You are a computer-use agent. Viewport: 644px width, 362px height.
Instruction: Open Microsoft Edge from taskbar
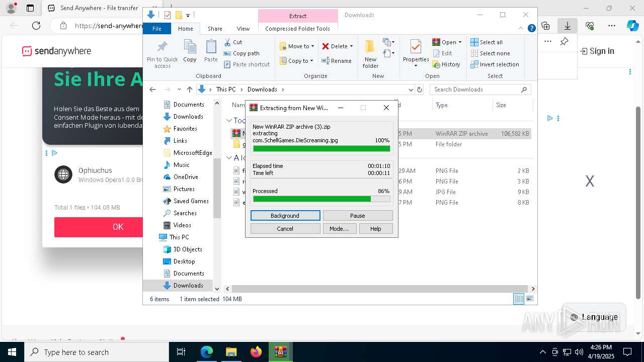tap(207, 352)
